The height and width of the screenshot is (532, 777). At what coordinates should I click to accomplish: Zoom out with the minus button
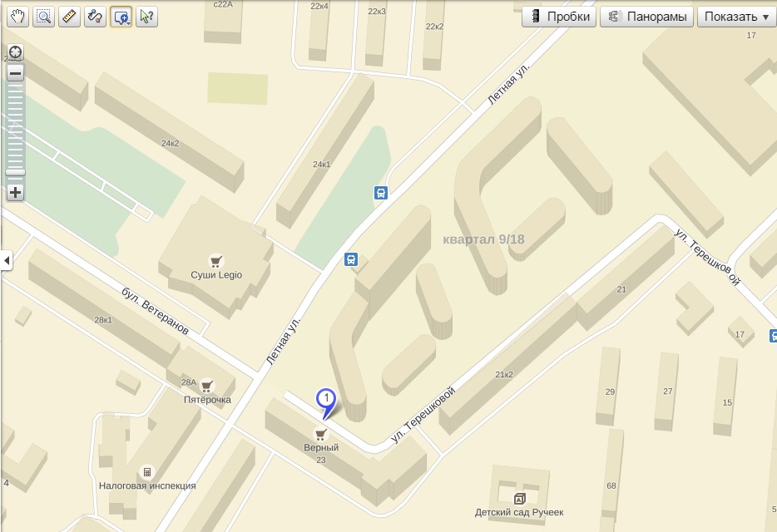15,73
